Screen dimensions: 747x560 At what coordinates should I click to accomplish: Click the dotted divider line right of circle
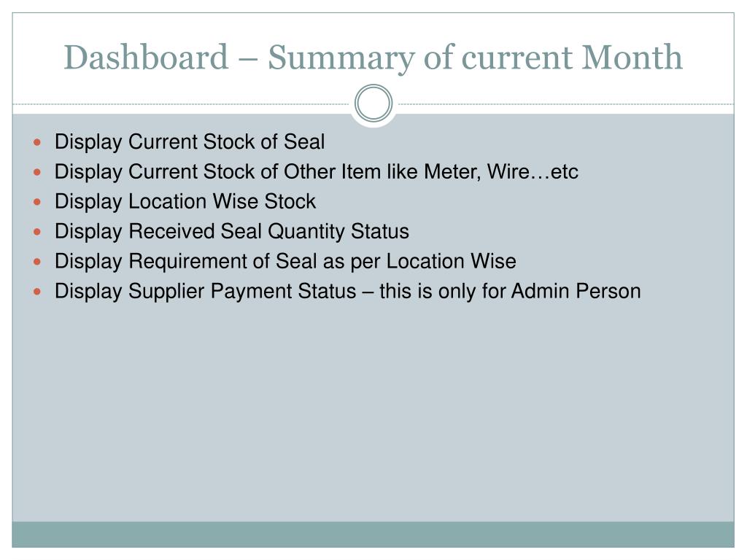[x=565, y=104]
